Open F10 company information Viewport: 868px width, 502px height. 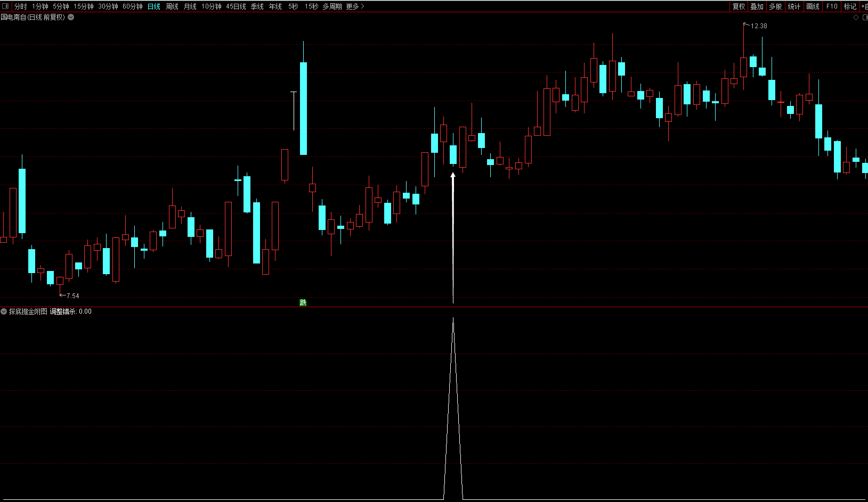tap(832, 6)
